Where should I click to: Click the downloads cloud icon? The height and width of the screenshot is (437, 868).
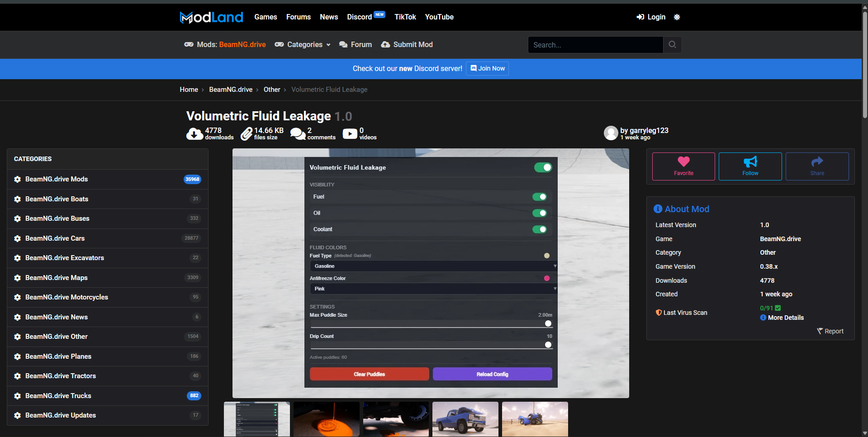(x=194, y=134)
